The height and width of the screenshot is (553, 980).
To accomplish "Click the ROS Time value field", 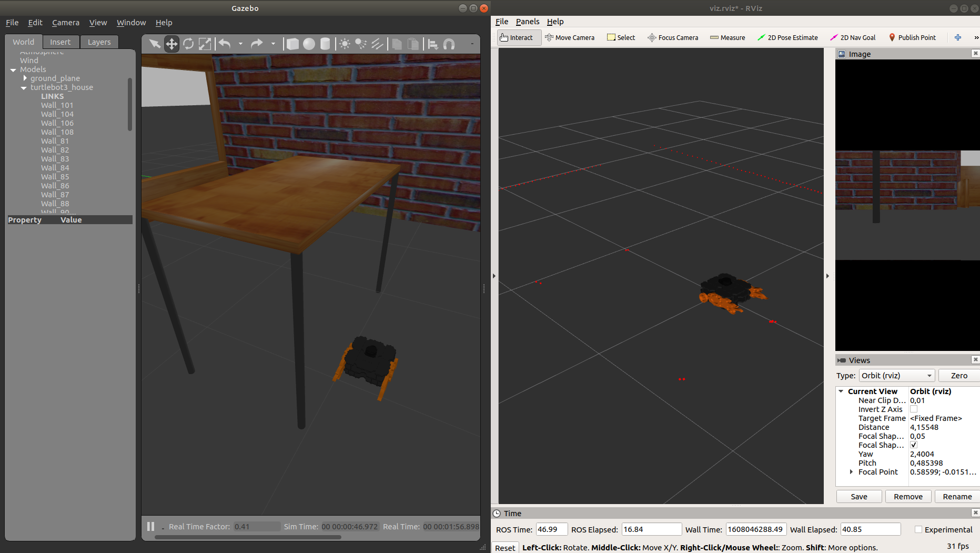I will (x=551, y=529).
